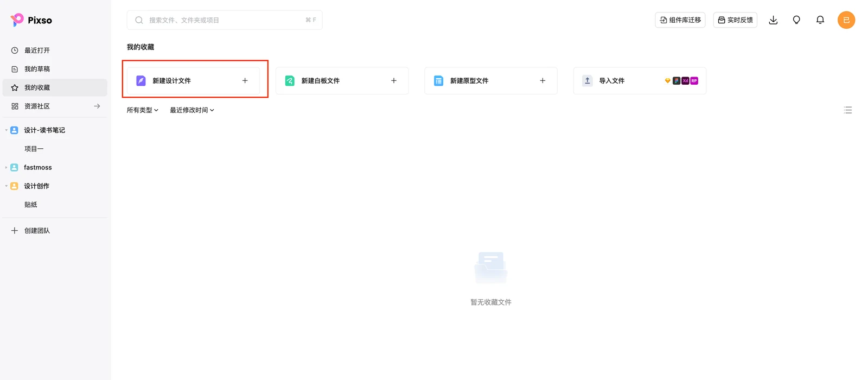Select 我的收藏 in sidebar
Viewport: 868px width, 380px height.
pyautogui.click(x=55, y=87)
